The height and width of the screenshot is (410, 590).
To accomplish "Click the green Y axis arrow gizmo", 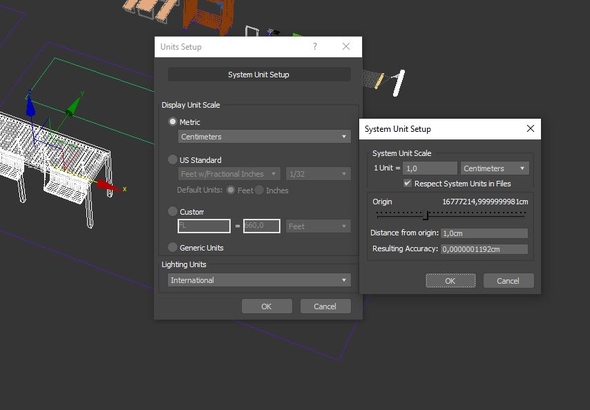I will point(74,106).
